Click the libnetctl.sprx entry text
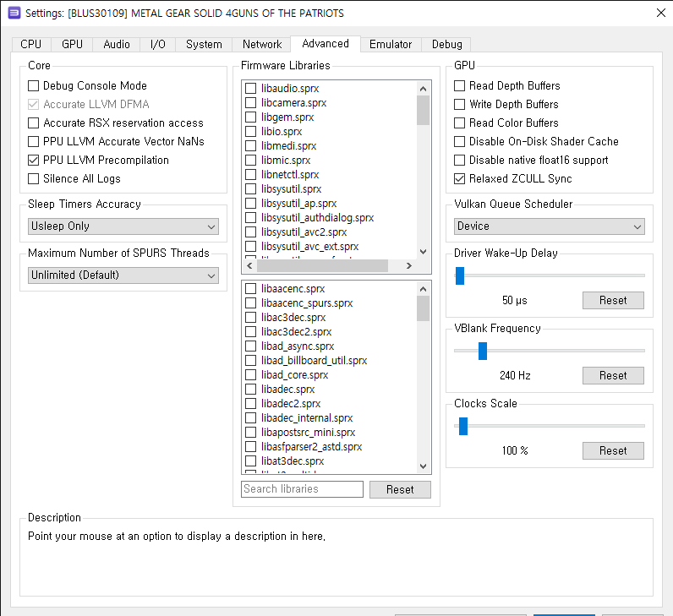The width and height of the screenshot is (673, 616). pyautogui.click(x=290, y=175)
